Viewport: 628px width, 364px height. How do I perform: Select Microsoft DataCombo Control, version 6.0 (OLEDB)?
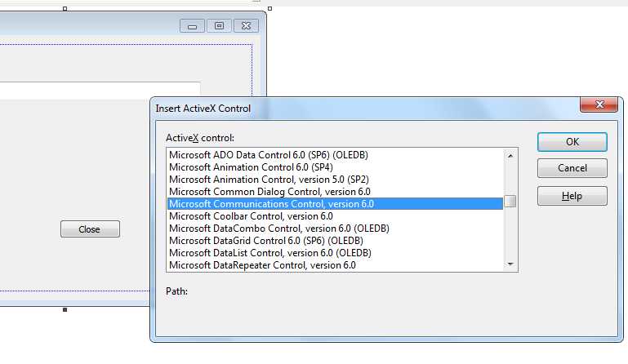(x=335, y=229)
